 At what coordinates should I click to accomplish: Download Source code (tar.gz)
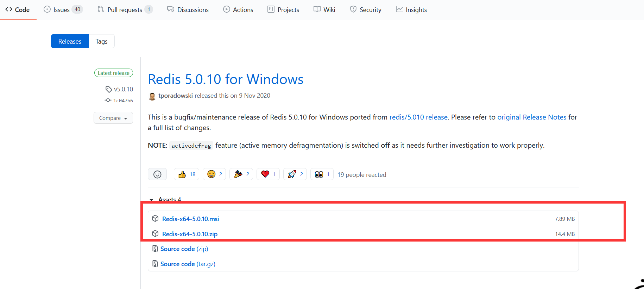click(188, 264)
